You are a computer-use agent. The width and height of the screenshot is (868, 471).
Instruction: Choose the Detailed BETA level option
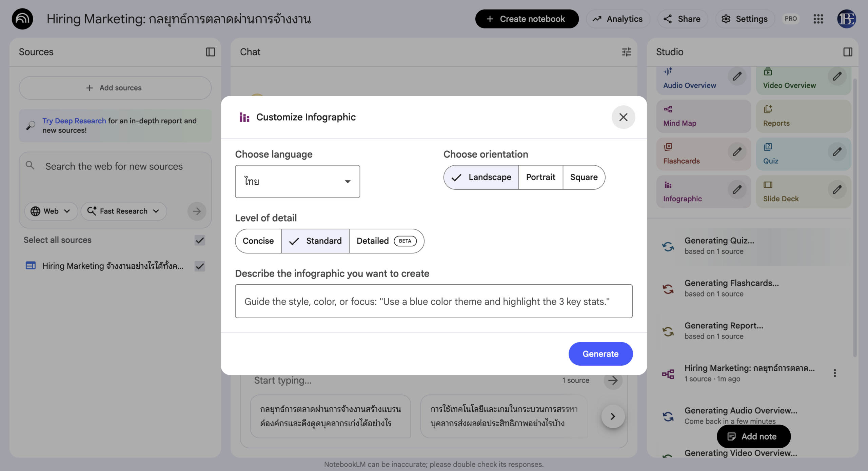pyautogui.click(x=386, y=241)
